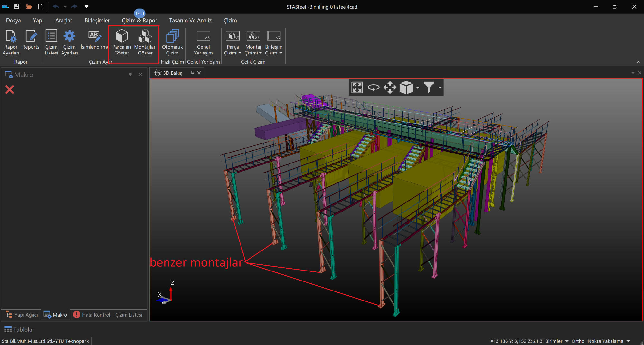Click zoom extents icon in viewport toolbar
The height and width of the screenshot is (345, 644).
tap(357, 87)
